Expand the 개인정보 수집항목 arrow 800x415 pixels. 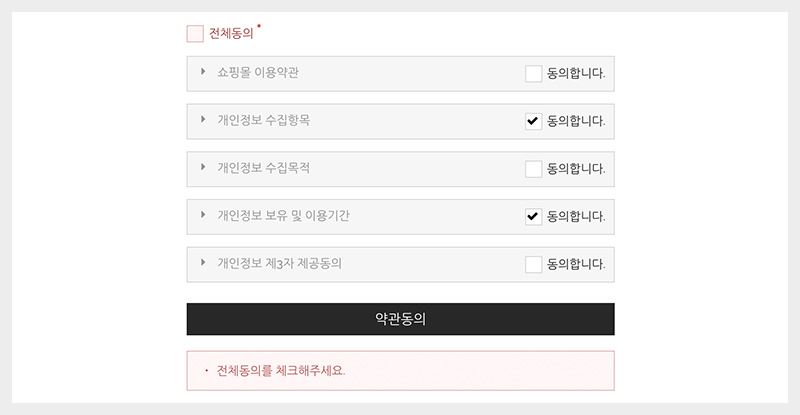pos(203,120)
